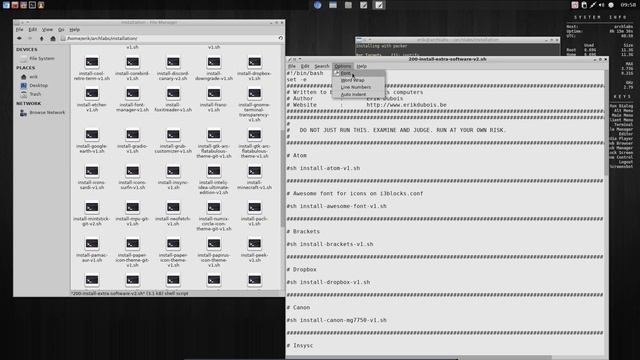640x360 pixels.
Task: Click the '#sh install-atom-v1.sh' line in editor
Action: coord(323,168)
